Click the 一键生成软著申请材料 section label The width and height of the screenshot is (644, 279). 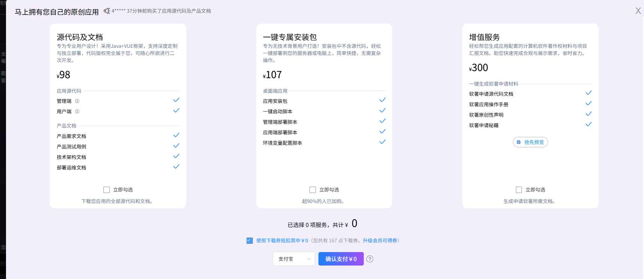pyautogui.click(x=493, y=84)
